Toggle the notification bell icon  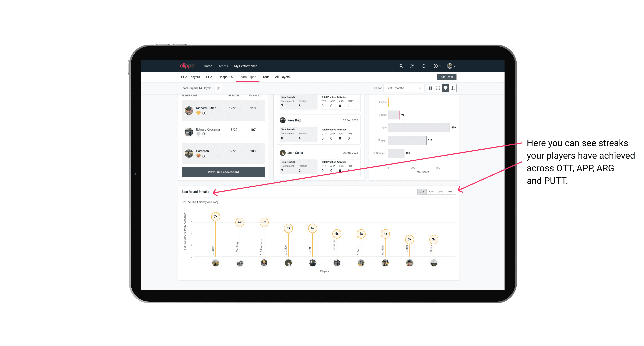click(x=423, y=66)
